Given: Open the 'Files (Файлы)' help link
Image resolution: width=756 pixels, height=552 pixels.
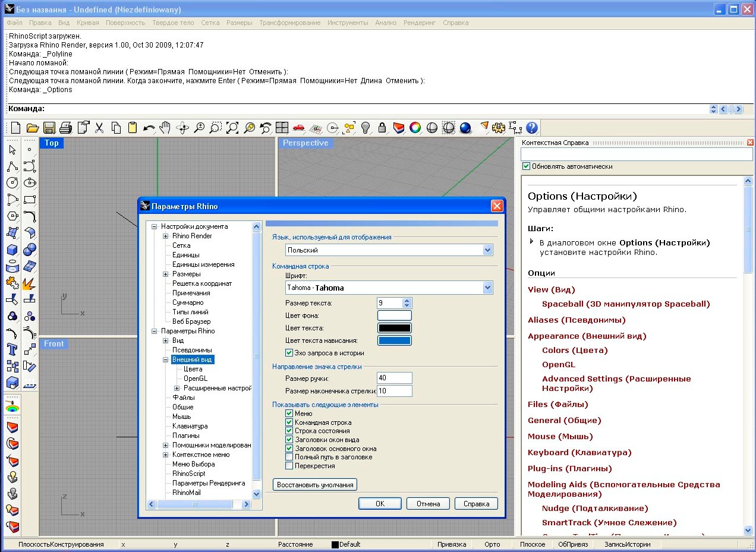Looking at the screenshot, I should click(557, 404).
